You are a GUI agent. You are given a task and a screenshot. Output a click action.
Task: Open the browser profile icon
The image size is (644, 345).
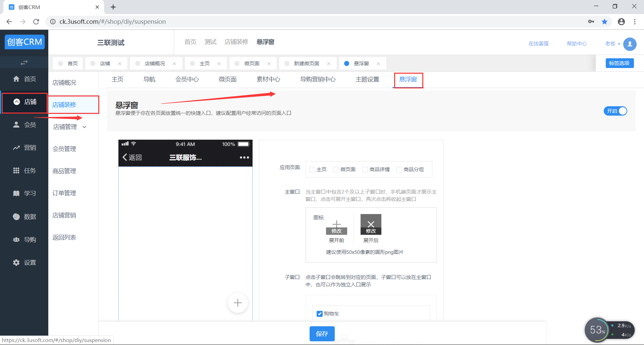pyautogui.click(x=621, y=22)
